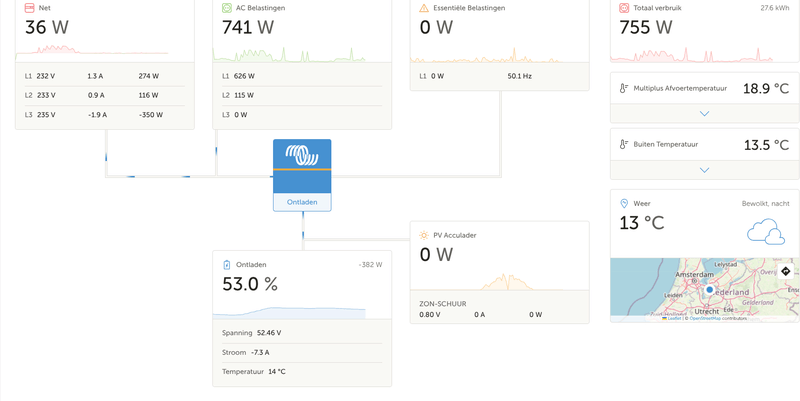The image size is (800, 401).
Task: Click the blue location marker on map
Action: pyautogui.click(x=709, y=290)
